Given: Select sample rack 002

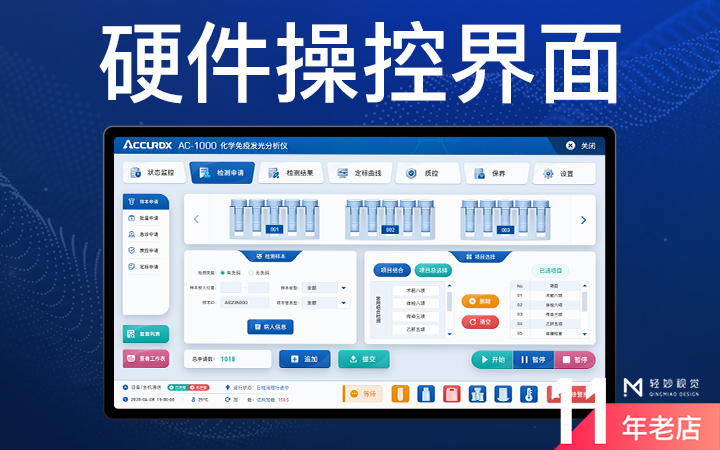Looking at the screenshot, I should pyautogui.click(x=390, y=219).
